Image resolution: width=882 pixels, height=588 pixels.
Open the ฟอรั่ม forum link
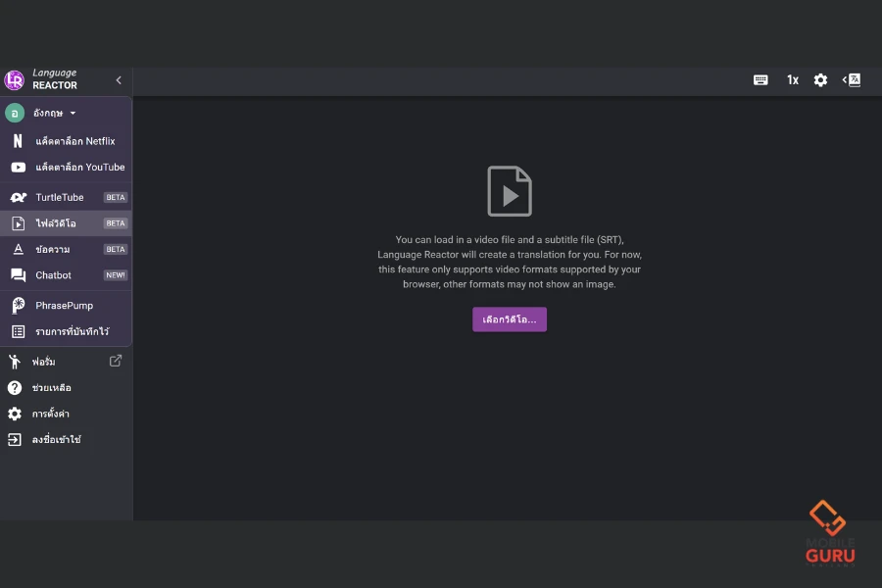click(x=43, y=362)
